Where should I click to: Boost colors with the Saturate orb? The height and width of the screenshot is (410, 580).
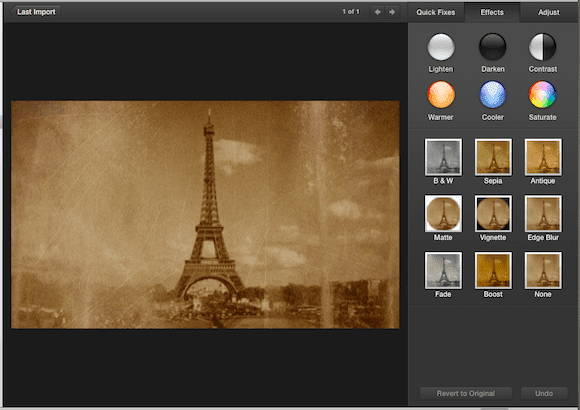pyautogui.click(x=542, y=95)
